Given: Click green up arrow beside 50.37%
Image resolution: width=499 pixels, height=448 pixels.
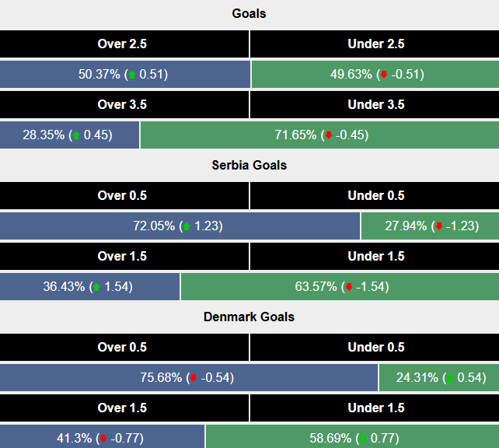Looking at the screenshot, I should (x=131, y=75).
